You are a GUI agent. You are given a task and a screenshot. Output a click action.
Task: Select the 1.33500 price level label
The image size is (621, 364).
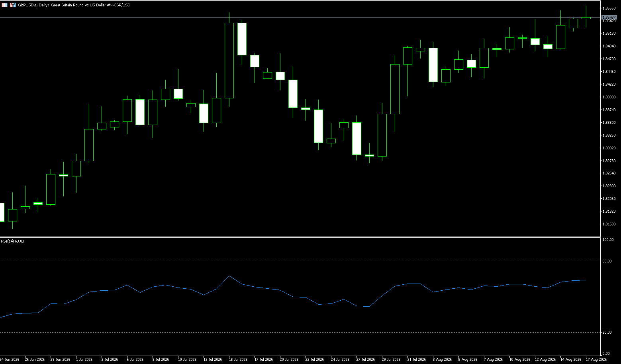pyautogui.click(x=609, y=123)
